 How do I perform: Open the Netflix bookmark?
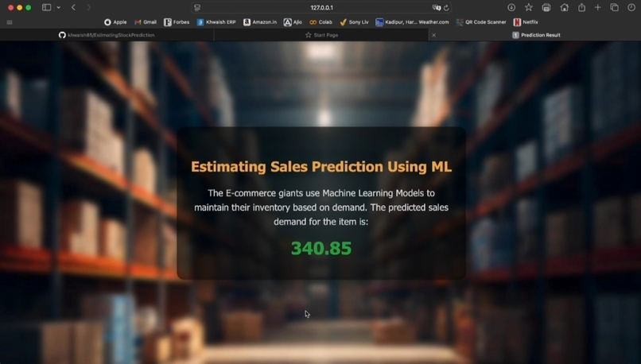pyautogui.click(x=526, y=22)
